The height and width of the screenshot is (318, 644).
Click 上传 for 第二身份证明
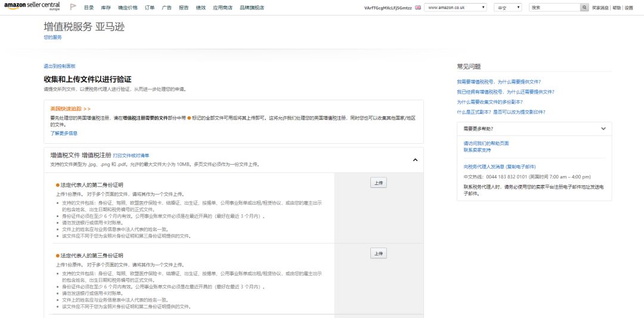tap(379, 183)
